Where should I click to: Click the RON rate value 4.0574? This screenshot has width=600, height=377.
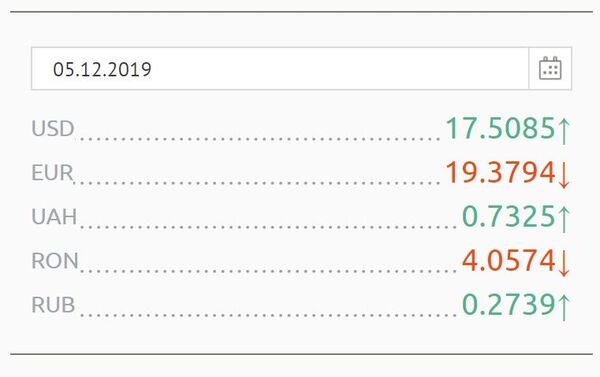(509, 260)
